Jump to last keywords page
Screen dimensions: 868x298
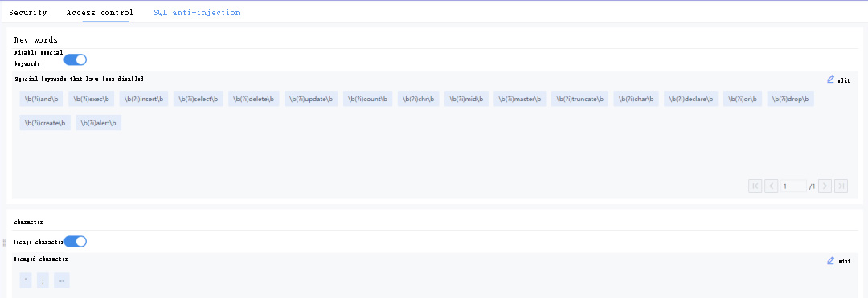pos(841,186)
